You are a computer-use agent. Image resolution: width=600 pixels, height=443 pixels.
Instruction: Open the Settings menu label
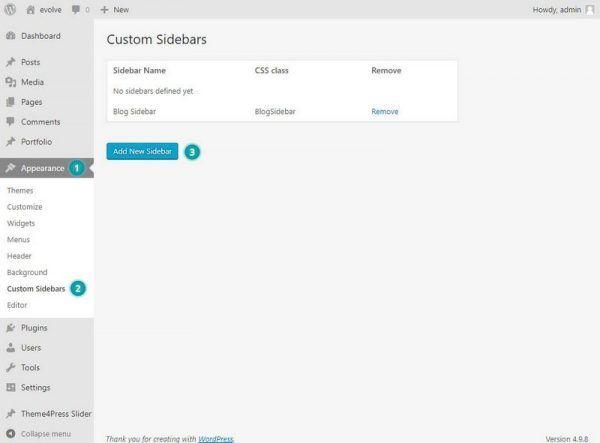click(x=36, y=388)
